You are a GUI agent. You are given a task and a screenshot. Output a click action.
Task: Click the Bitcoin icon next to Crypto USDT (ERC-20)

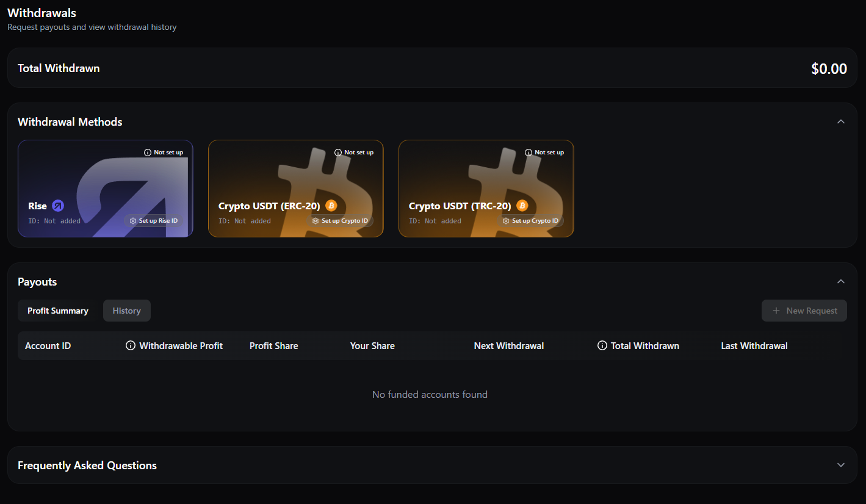[331, 206]
